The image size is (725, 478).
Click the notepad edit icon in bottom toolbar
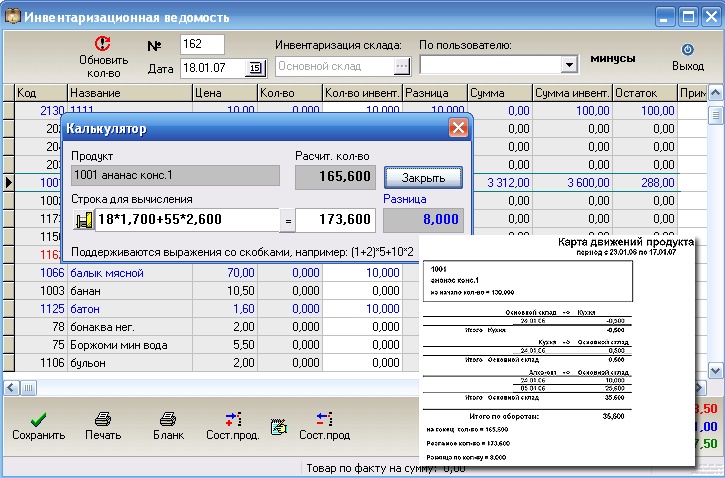[279, 427]
